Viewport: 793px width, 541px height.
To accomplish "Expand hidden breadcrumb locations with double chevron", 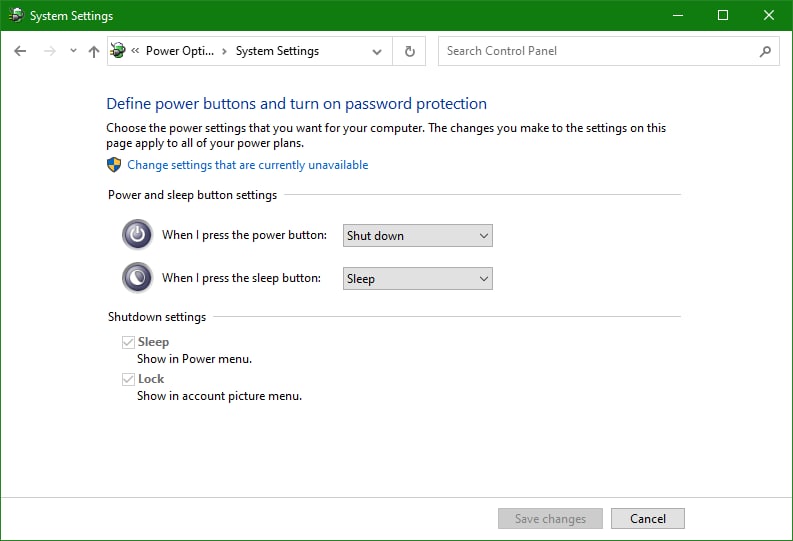I will click(x=135, y=51).
